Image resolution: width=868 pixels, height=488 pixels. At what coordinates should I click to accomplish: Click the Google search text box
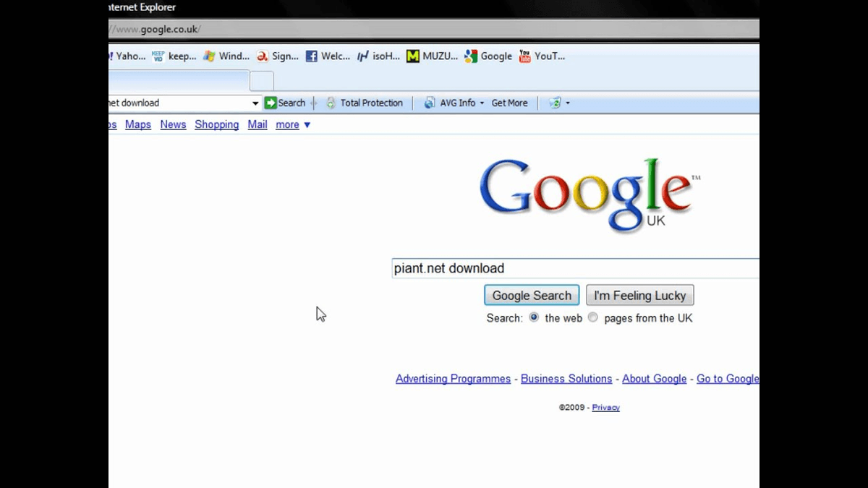click(x=576, y=268)
